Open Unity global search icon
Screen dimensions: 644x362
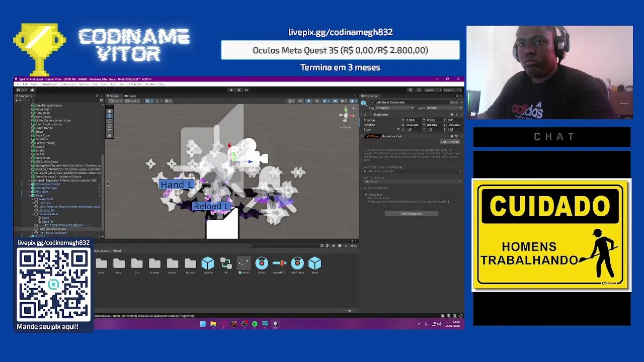(419, 90)
